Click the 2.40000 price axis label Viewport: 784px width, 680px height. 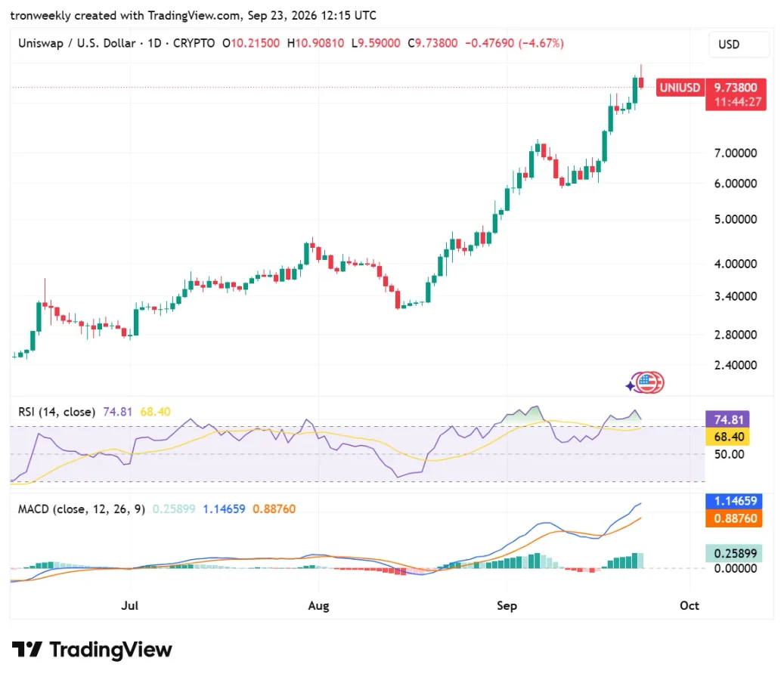735,365
